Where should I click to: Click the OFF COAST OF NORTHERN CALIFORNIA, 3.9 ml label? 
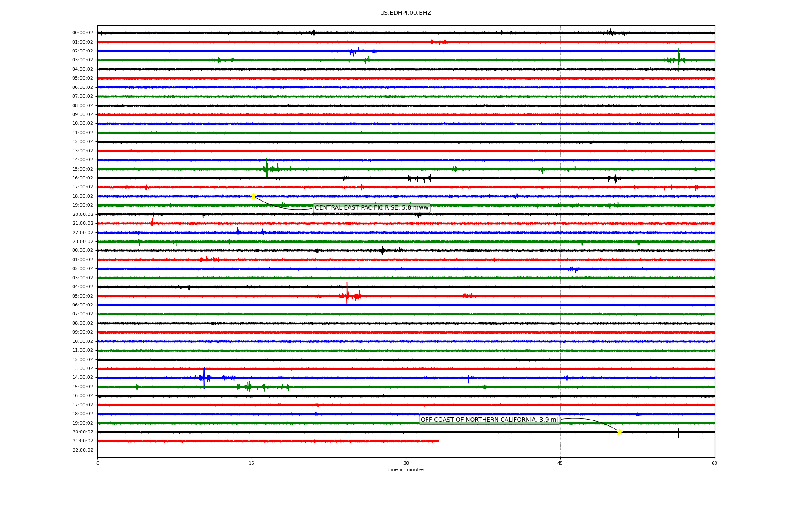(x=489, y=420)
